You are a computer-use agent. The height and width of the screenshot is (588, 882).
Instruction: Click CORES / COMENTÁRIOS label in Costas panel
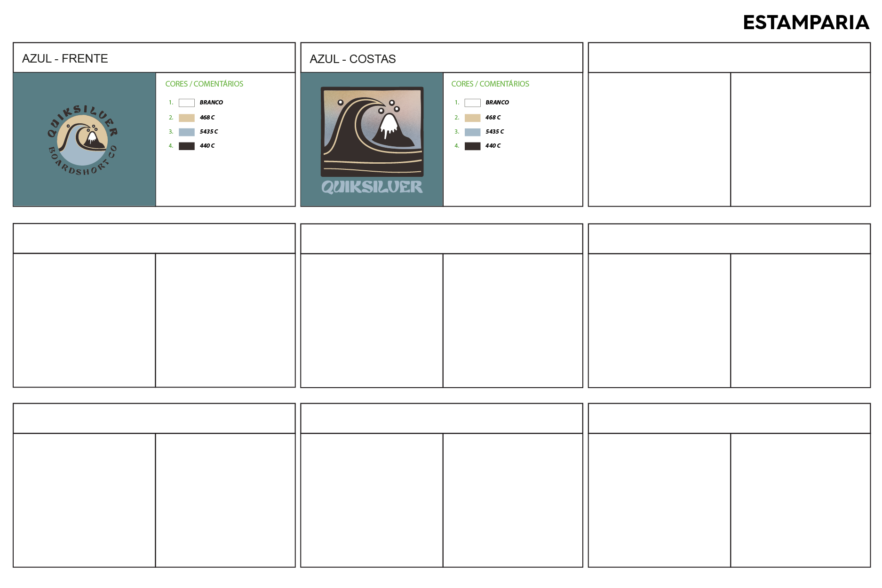[x=490, y=84]
